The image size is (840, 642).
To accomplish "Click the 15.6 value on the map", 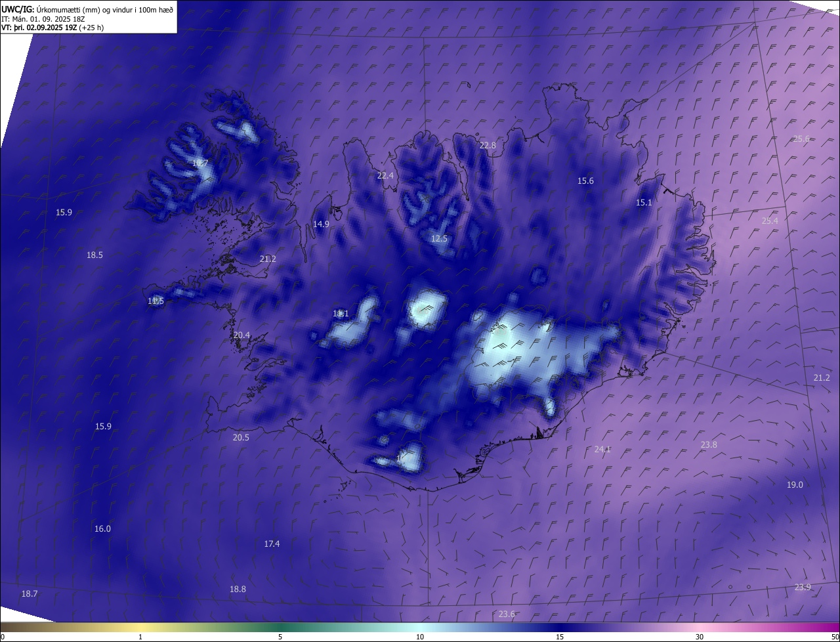I will click(585, 181).
